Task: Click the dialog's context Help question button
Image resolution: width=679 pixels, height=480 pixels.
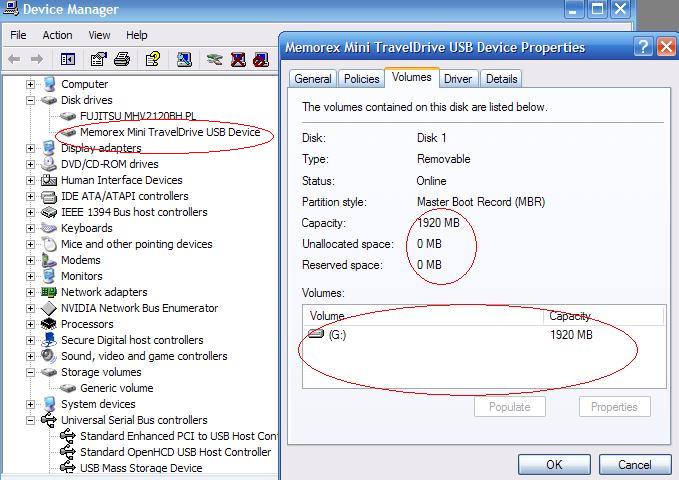Action: [x=643, y=47]
